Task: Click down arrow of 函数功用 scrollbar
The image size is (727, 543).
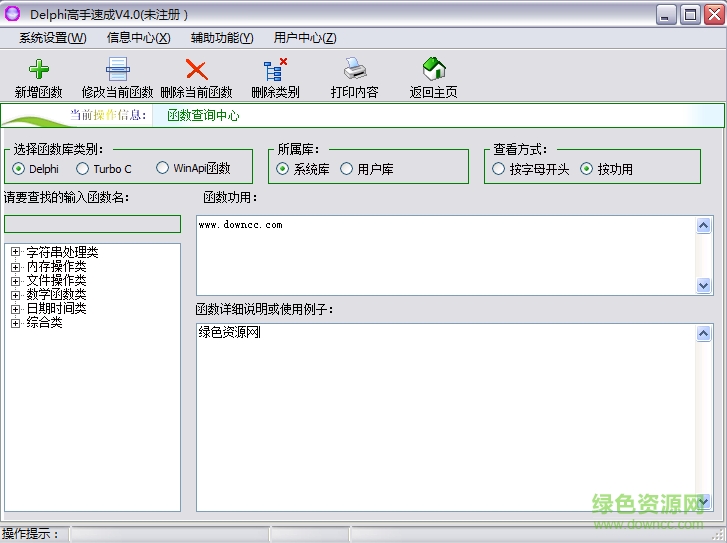Action: tap(704, 285)
